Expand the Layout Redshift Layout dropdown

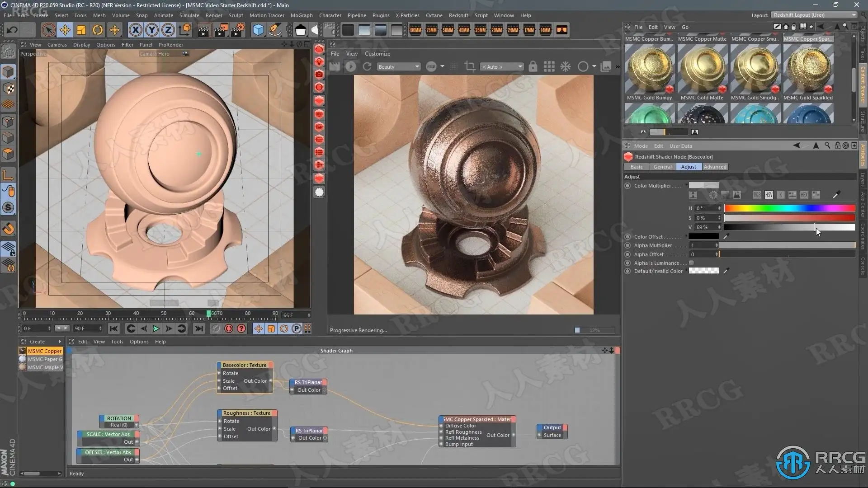(x=814, y=15)
